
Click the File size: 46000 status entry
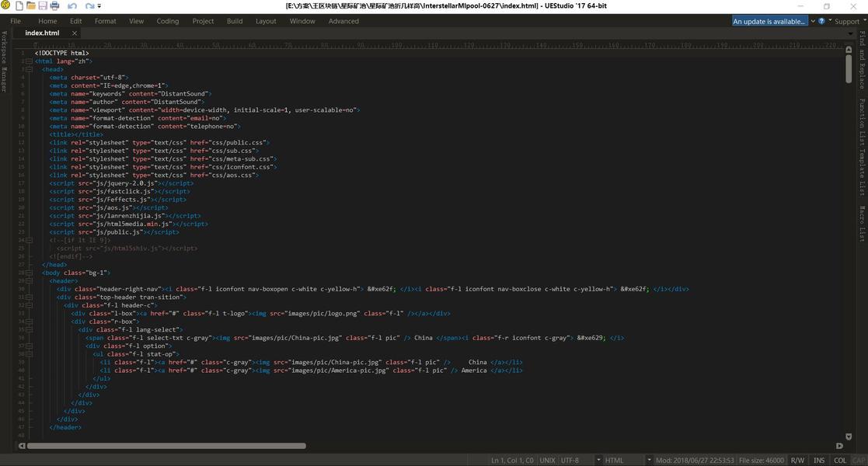tap(762, 461)
